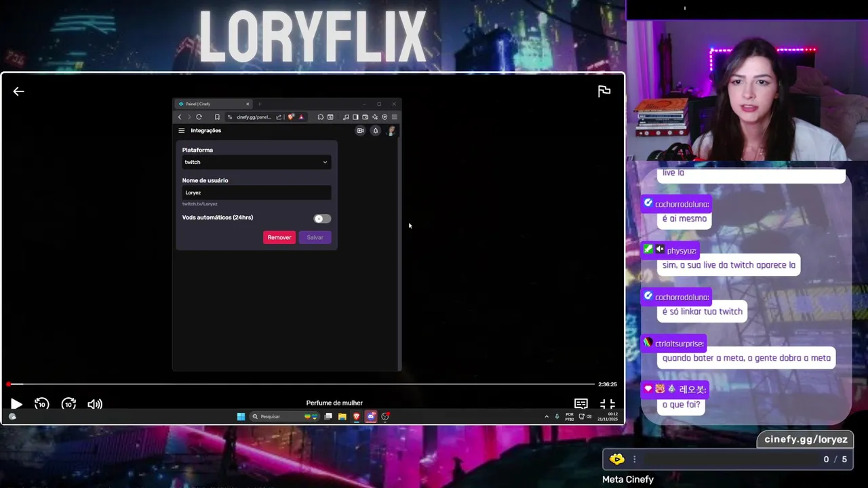Click the Salvar button
The width and height of the screenshot is (868, 488).
[315, 237]
